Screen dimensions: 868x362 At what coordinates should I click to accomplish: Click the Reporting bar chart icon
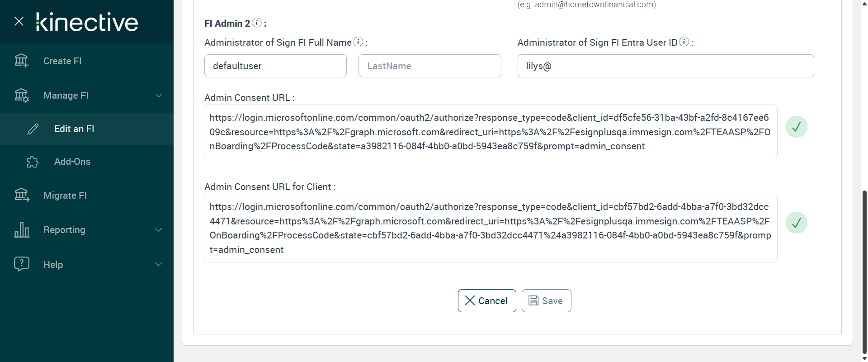21,230
